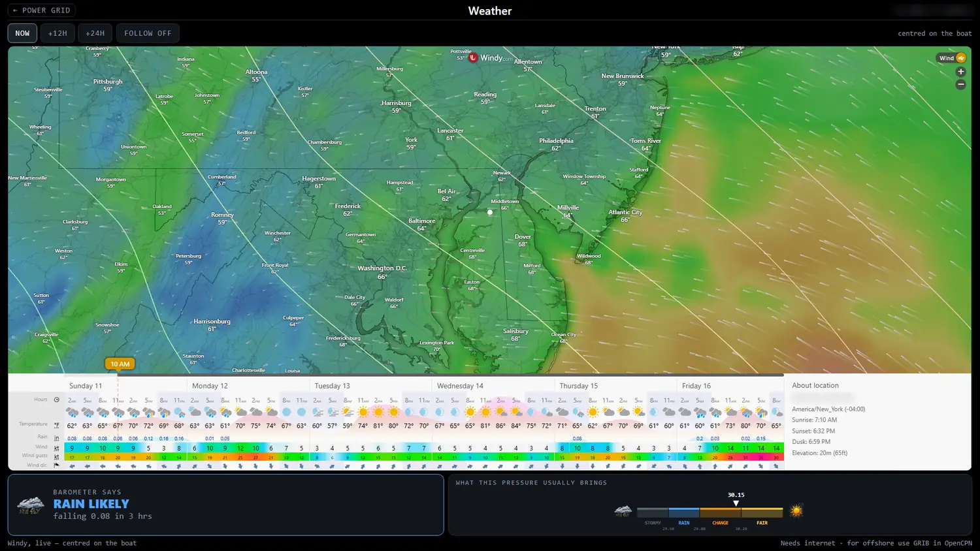Image resolution: width=980 pixels, height=551 pixels.
Task: Click the About location heading
Action: [815, 386]
